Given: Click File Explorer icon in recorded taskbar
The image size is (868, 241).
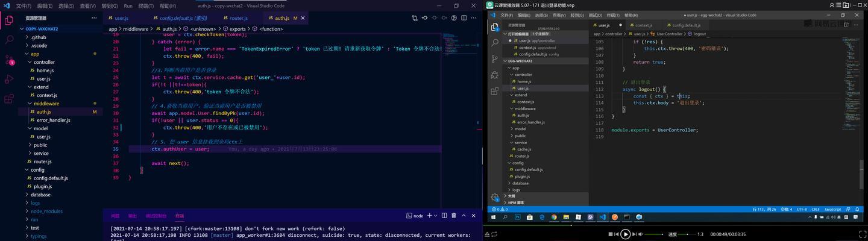Looking at the screenshot, I should coord(566,217).
